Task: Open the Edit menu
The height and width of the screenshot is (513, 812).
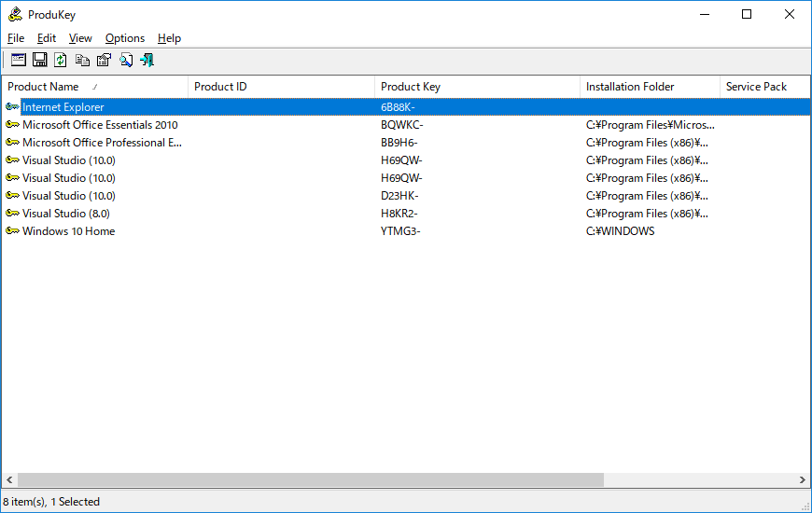Action: [x=46, y=38]
